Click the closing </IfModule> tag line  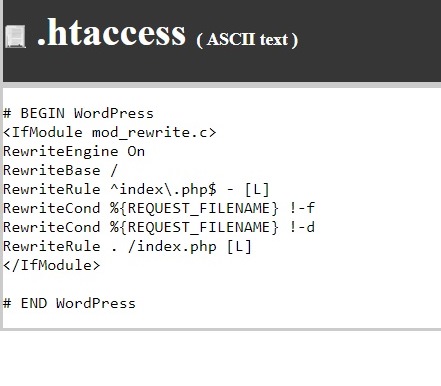pos(52,265)
